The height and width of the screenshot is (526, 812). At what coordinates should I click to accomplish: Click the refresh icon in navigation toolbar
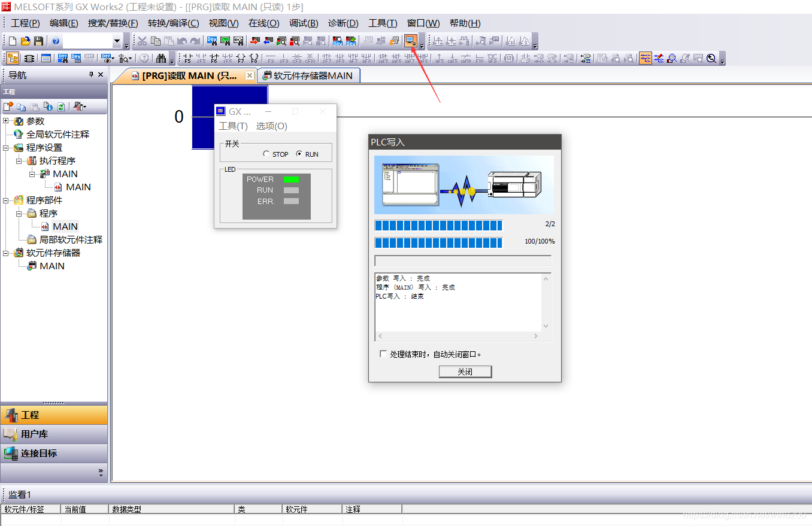(x=61, y=107)
